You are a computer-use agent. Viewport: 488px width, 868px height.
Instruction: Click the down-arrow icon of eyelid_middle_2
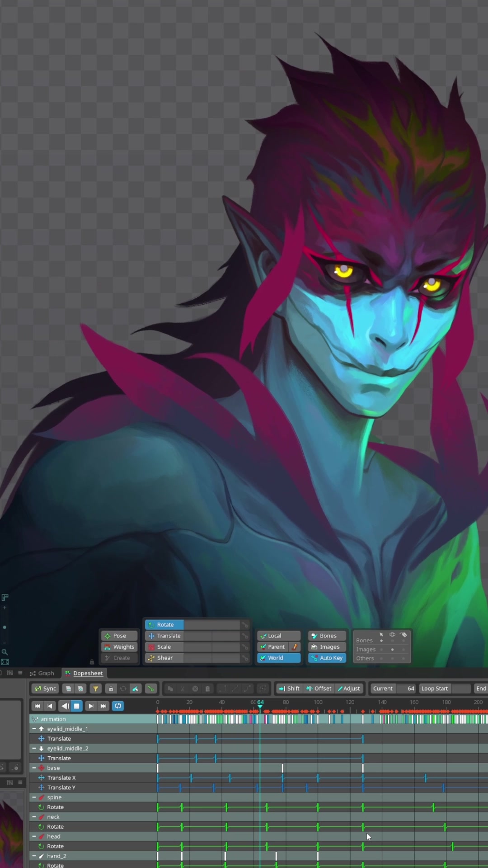tap(42, 748)
